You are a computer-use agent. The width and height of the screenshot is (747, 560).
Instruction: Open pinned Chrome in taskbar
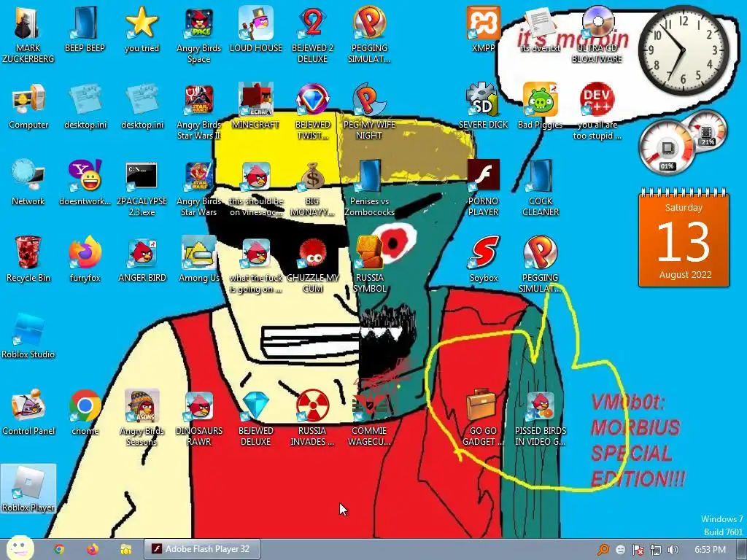[x=59, y=550]
